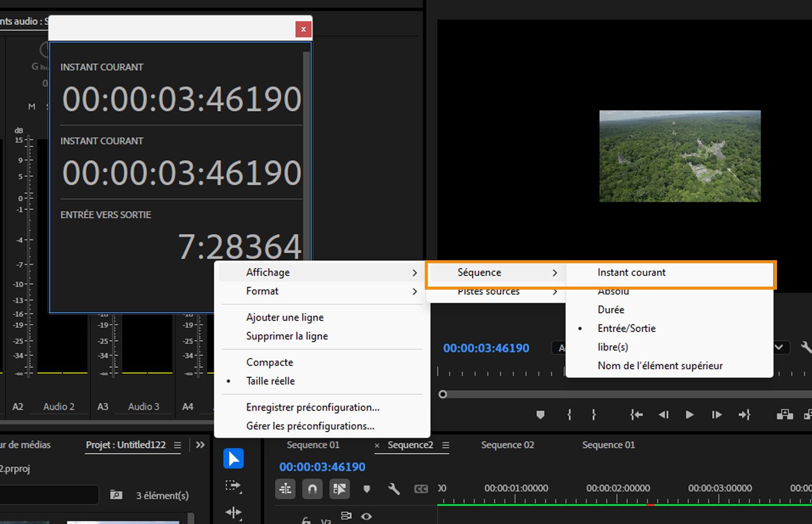Open playback resolution dropdown arrow

(779, 347)
